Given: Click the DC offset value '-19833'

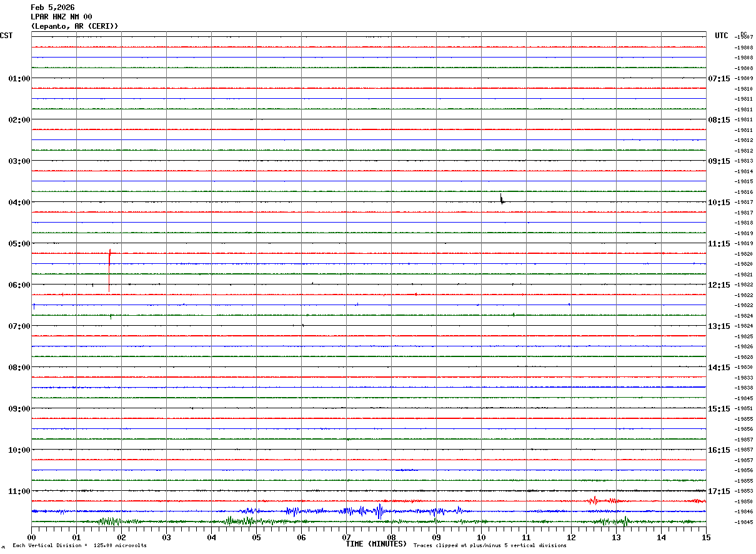Looking at the screenshot, I should [744, 378].
